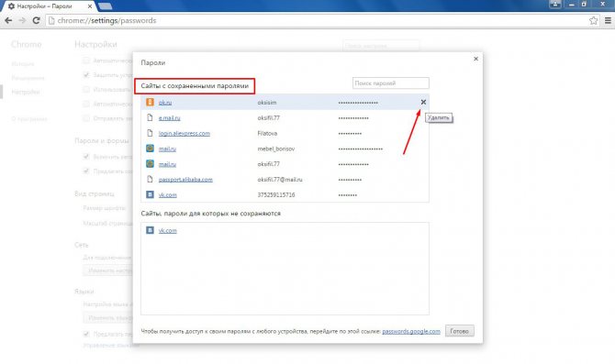Click the Готово button
Viewport: 615px width, 364px height.
point(459,331)
